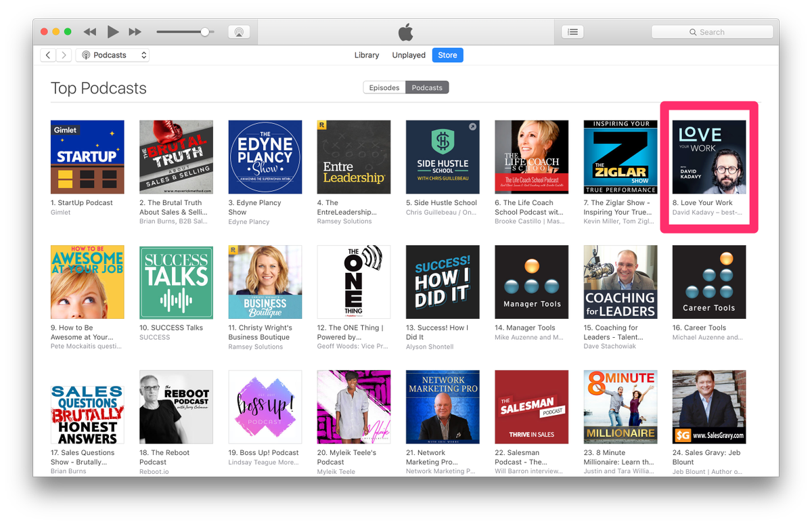Image resolution: width=812 pixels, height=524 pixels.
Task: Open the 8 Minute Millionaire artwork
Action: (621, 407)
